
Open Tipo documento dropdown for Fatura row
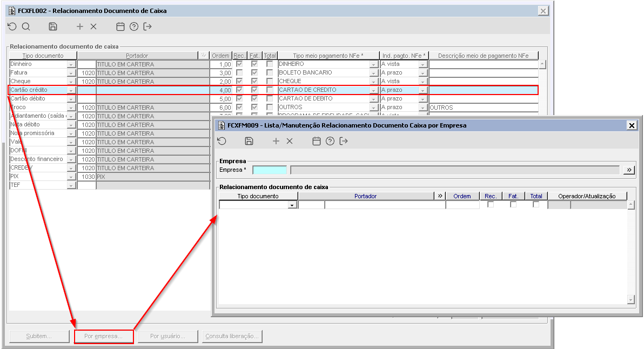tap(71, 73)
